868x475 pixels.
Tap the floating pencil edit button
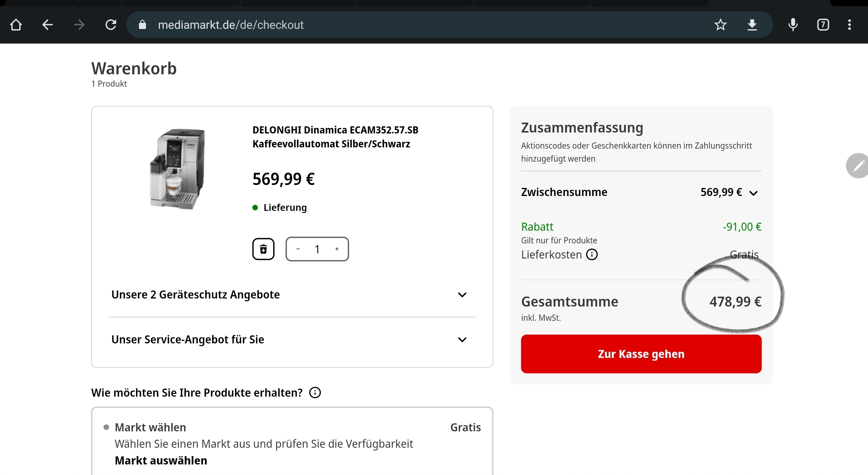[x=858, y=166]
